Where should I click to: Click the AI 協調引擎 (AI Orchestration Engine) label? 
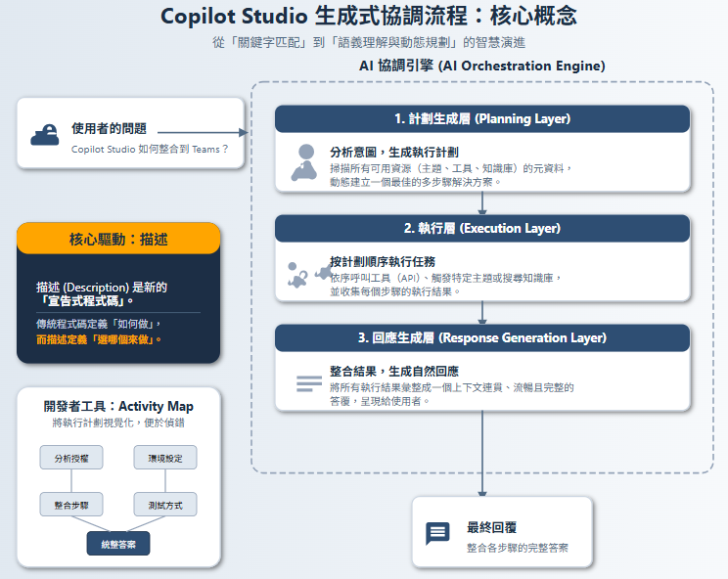coord(482,66)
